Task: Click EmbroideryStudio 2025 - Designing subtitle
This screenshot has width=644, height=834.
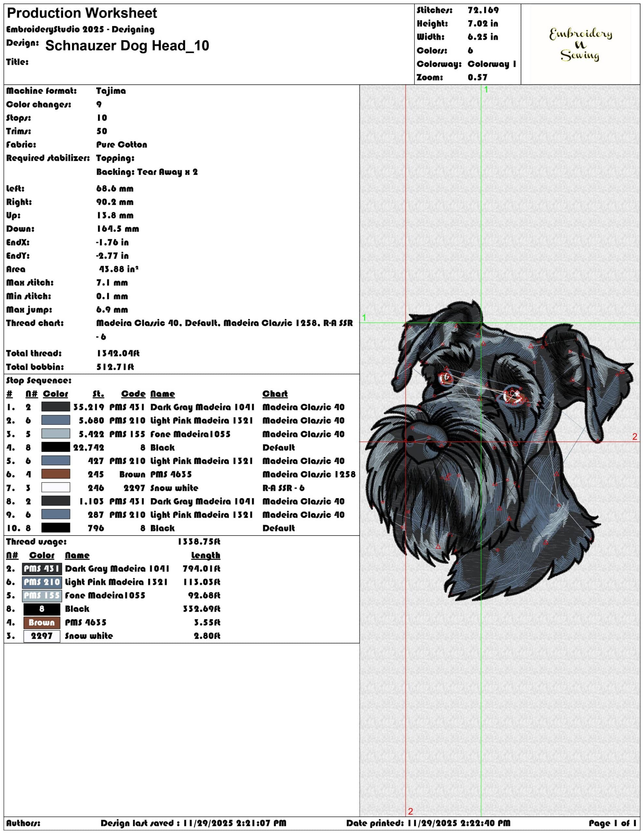Action: 80,30
